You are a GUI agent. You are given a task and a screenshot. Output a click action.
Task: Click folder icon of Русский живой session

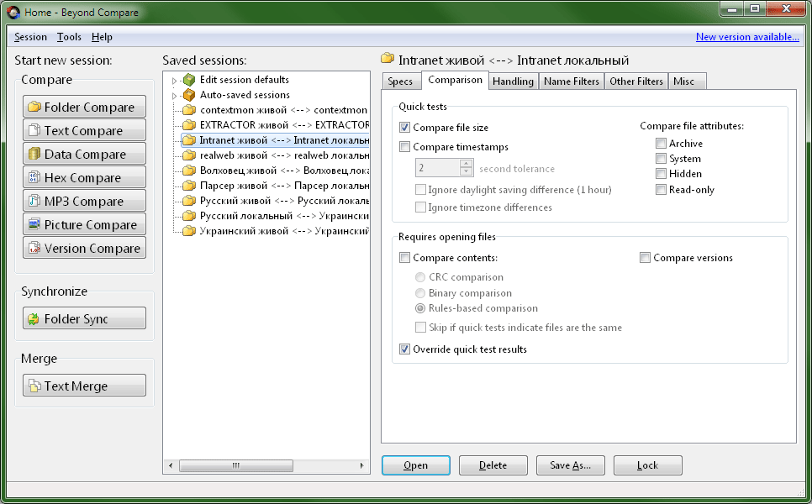click(189, 201)
